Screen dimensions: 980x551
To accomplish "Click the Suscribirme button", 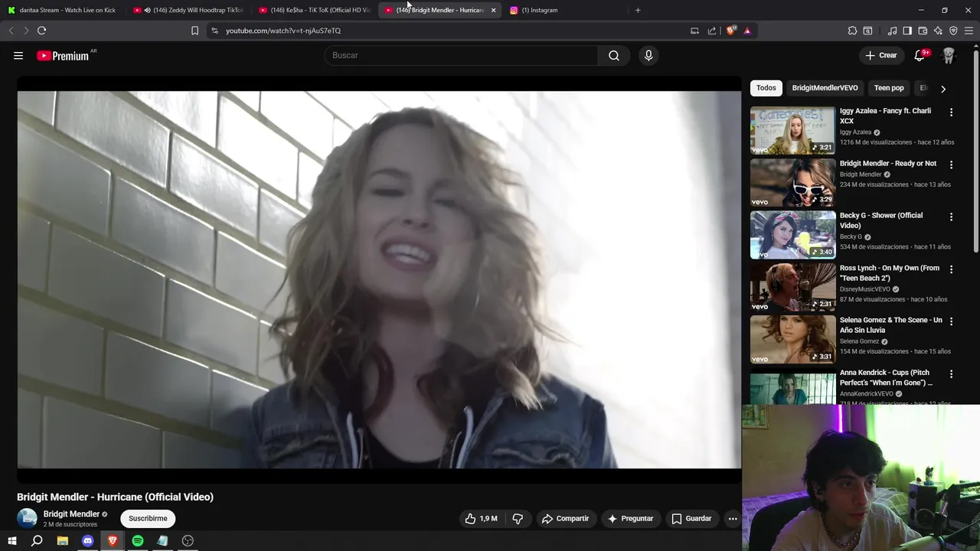I will [x=148, y=518].
